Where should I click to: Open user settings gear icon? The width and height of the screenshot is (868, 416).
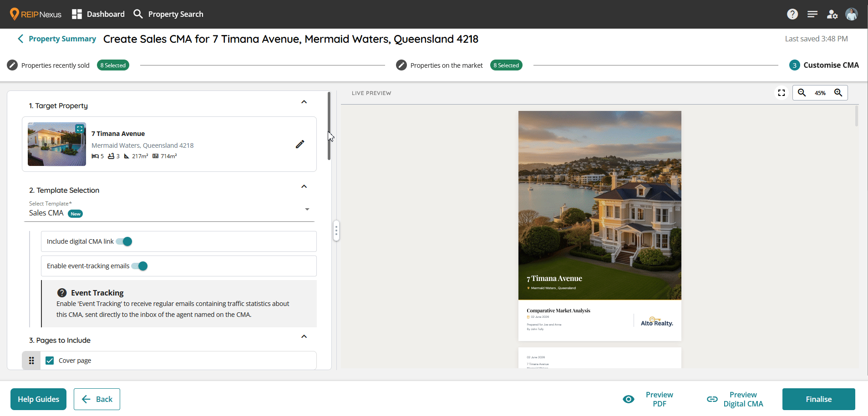coord(832,14)
